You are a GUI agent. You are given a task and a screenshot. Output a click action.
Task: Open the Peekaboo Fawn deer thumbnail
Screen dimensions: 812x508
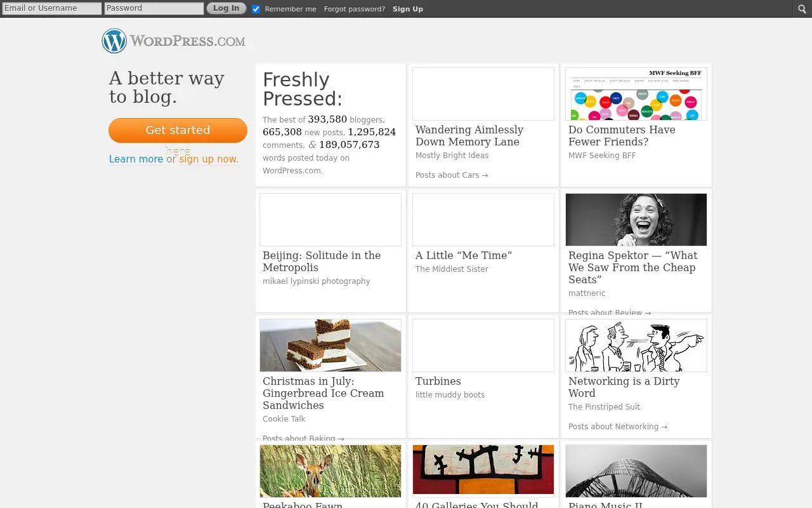point(331,471)
